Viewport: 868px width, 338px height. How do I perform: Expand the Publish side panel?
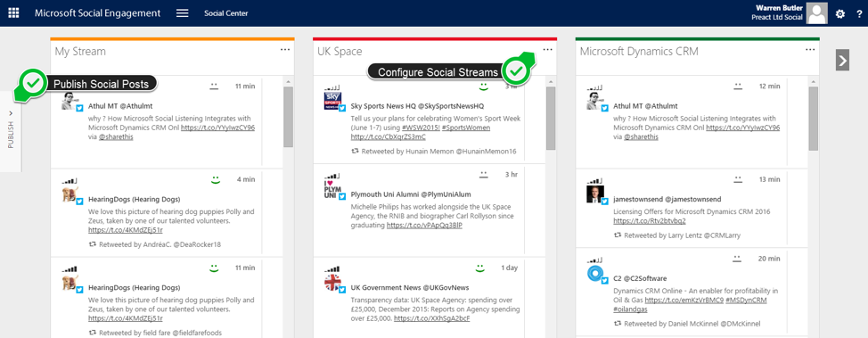point(11,131)
